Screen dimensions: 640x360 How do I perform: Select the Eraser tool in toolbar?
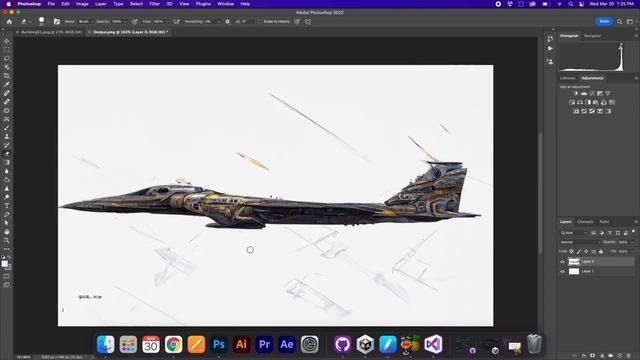7,154
